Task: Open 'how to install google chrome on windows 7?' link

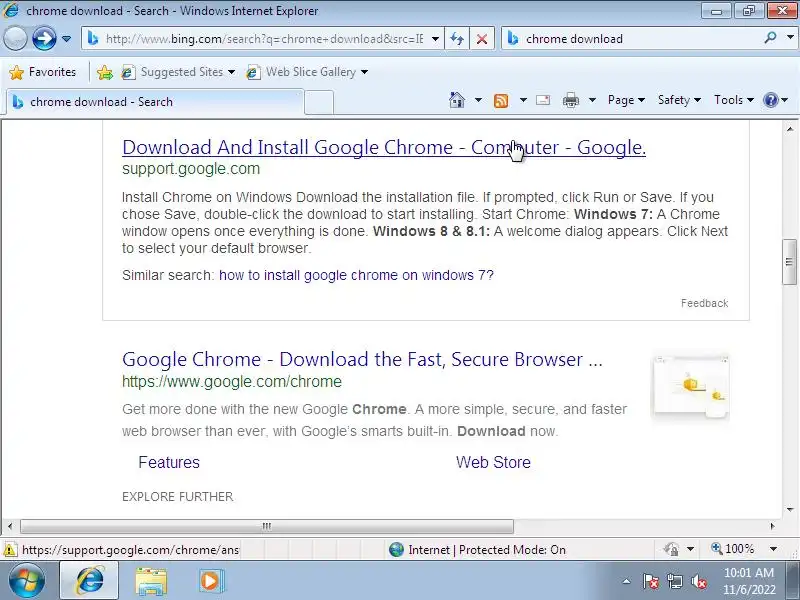Action: tap(356, 276)
